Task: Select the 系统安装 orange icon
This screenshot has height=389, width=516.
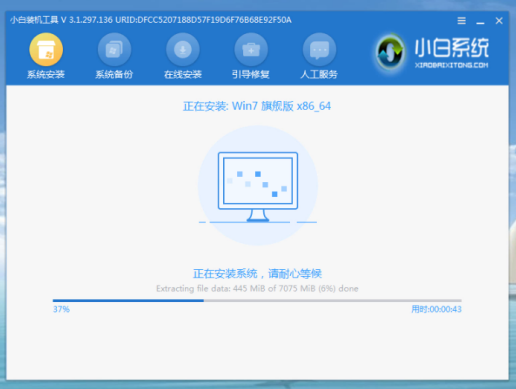Action: (x=46, y=49)
